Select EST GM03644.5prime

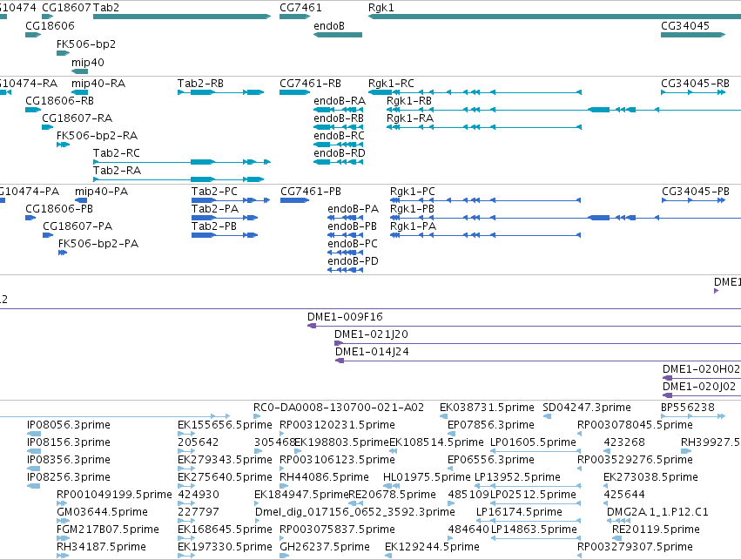click(x=63, y=521)
